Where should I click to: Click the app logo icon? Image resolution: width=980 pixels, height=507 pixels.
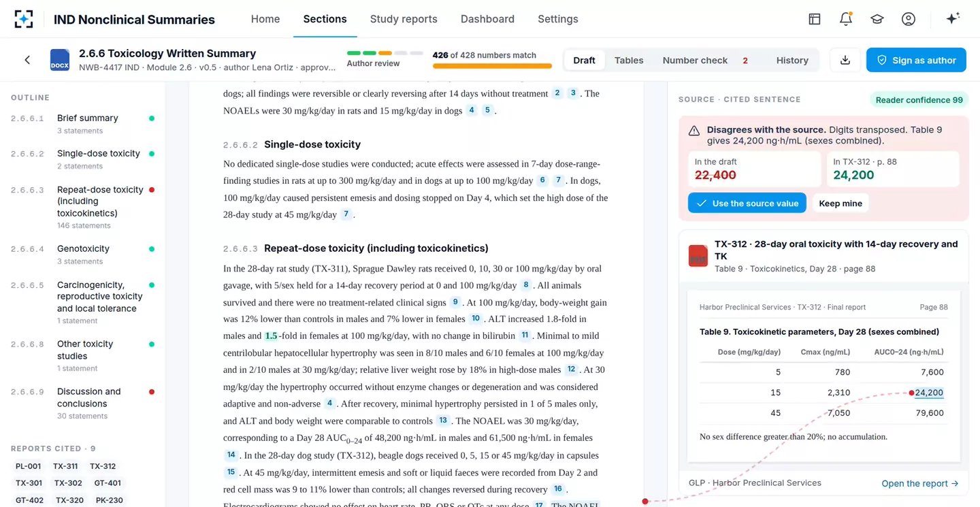pyautogui.click(x=24, y=19)
